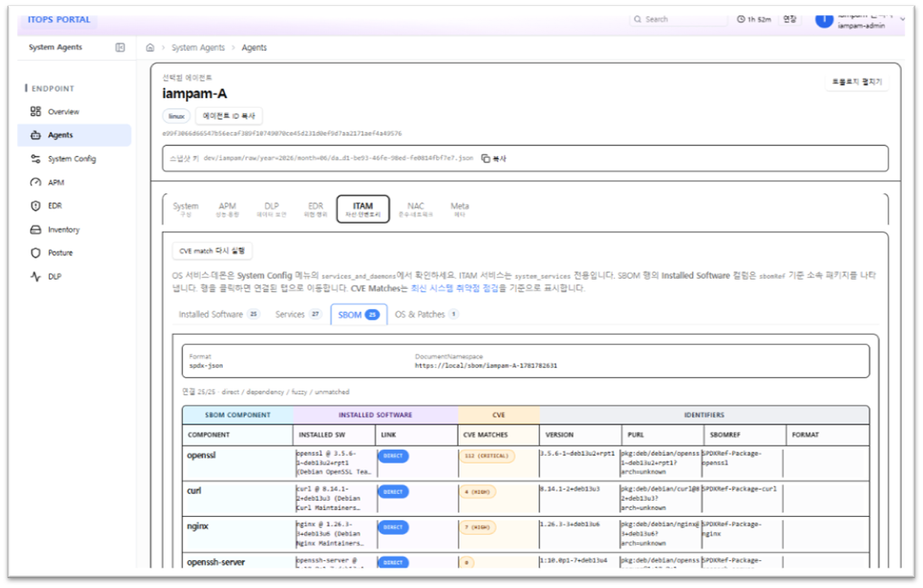Open the APM gauge icon

tap(36, 182)
